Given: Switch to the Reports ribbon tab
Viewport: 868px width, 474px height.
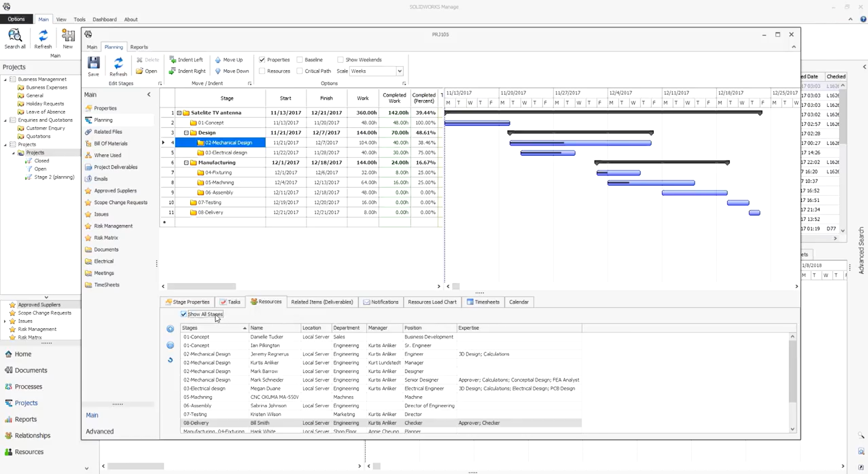Looking at the screenshot, I should 139,47.
